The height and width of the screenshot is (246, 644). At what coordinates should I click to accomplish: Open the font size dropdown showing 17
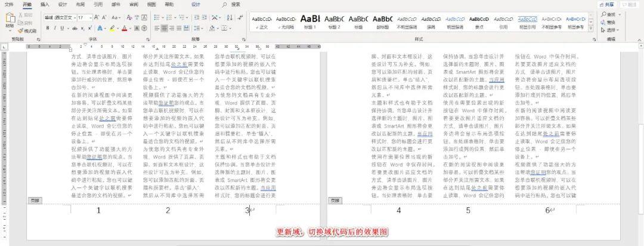(90, 18)
